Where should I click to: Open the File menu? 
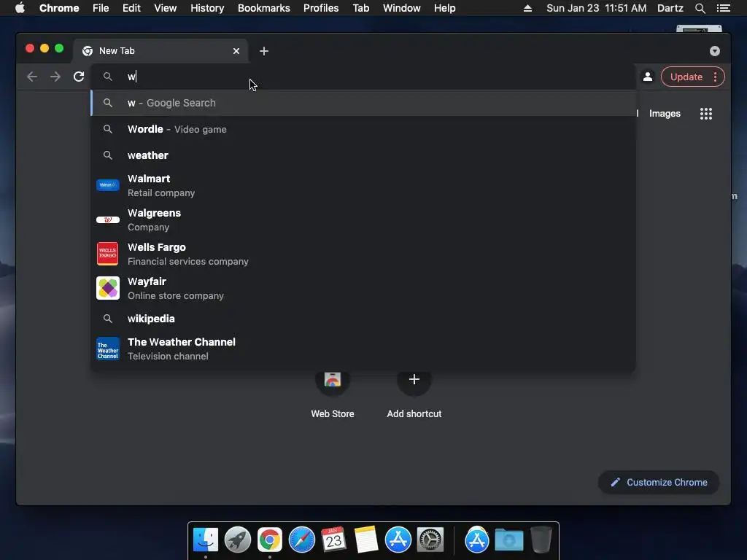click(x=101, y=8)
